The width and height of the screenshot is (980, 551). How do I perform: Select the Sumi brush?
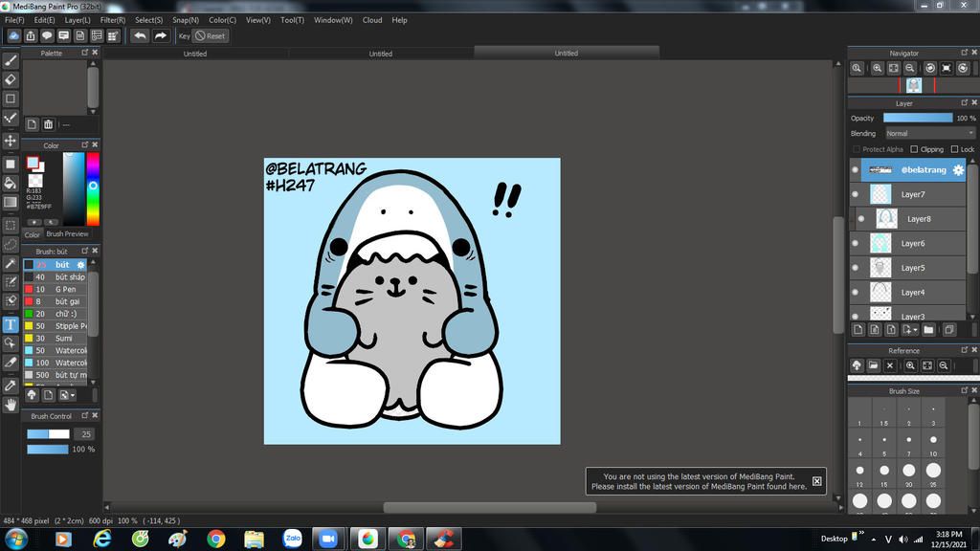pyautogui.click(x=56, y=338)
